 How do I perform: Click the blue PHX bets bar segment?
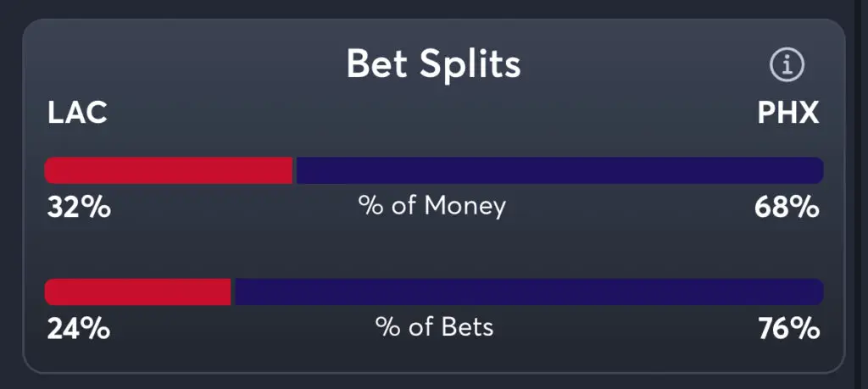tap(527, 292)
